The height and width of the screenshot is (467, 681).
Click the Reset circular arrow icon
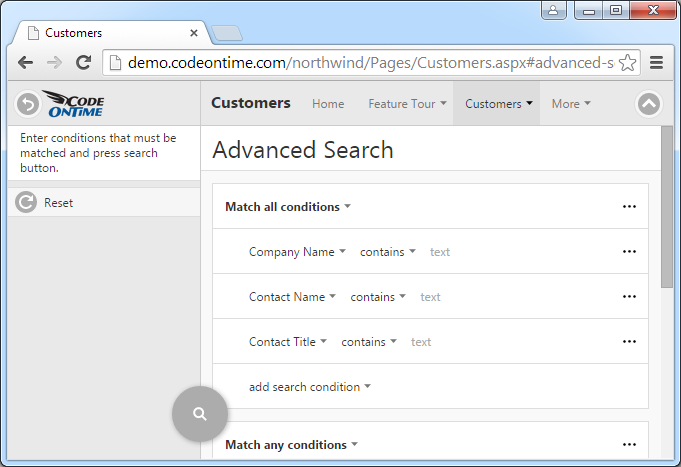pyautogui.click(x=26, y=202)
